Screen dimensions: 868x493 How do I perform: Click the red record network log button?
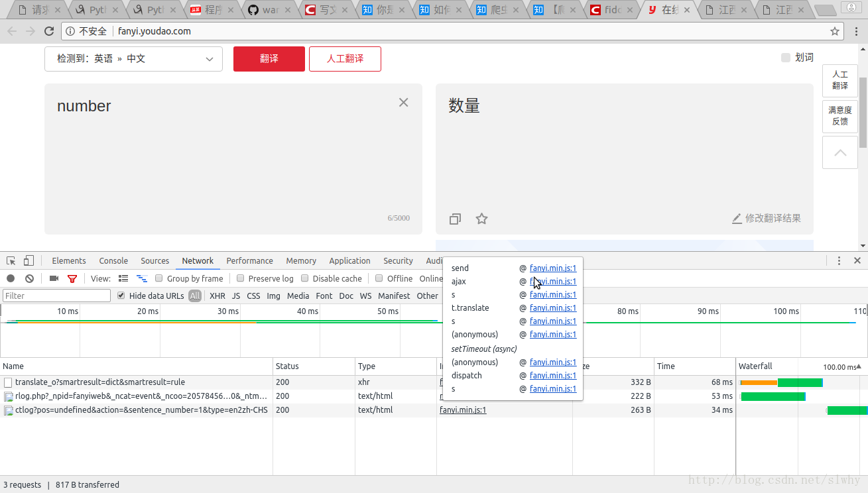[10, 278]
